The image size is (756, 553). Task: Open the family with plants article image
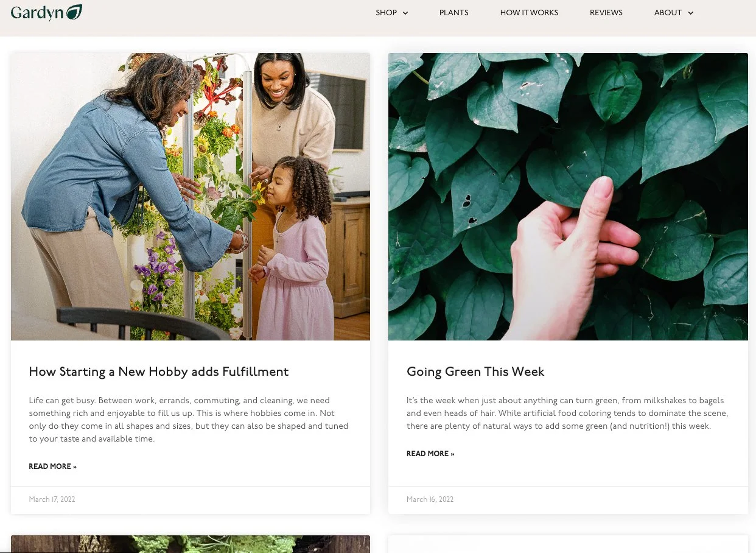pyautogui.click(x=191, y=197)
